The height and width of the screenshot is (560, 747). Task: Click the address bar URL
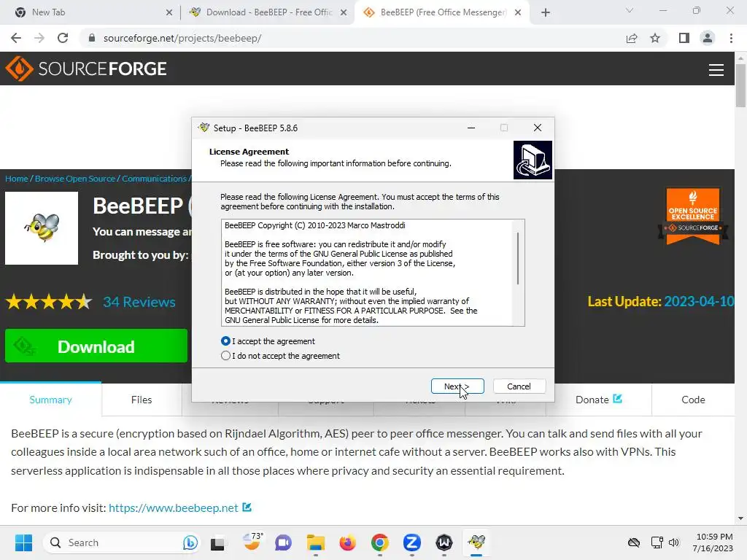pyautogui.click(x=182, y=38)
